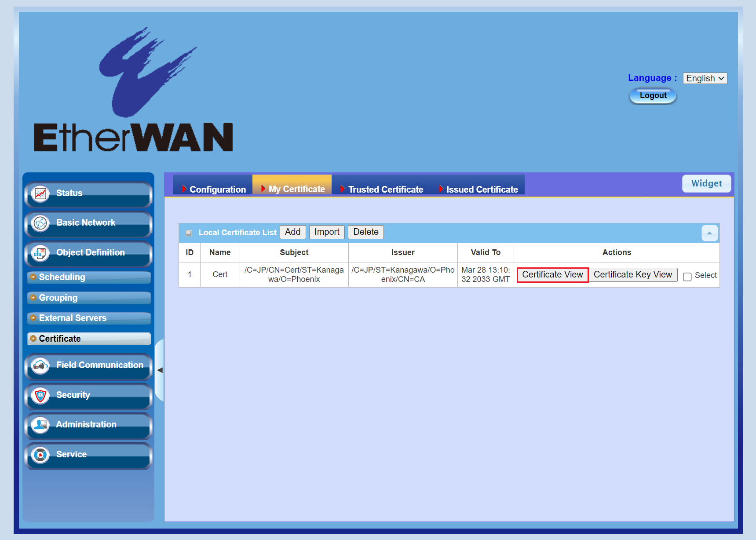The height and width of the screenshot is (540, 756).
Task: Click the External Servers bullet icon
Action: click(x=33, y=318)
